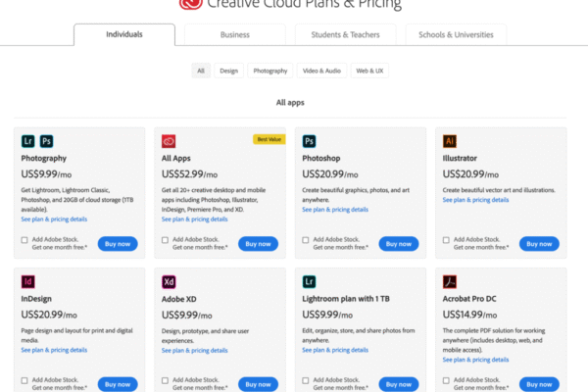The image size is (588, 392).
Task: Open Acrobat Pro DC plan & pricing details link
Action: (475, 360)
